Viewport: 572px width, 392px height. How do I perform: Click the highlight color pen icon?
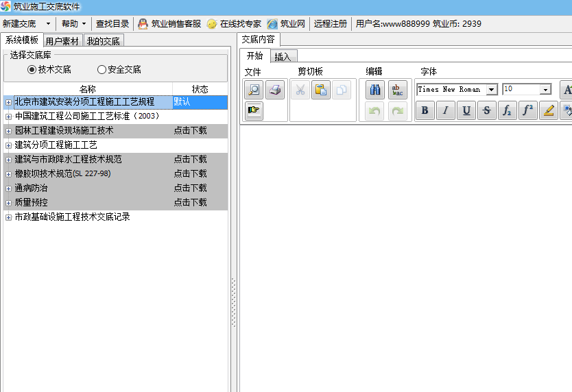pyautogui.click(x=548, y=110)
